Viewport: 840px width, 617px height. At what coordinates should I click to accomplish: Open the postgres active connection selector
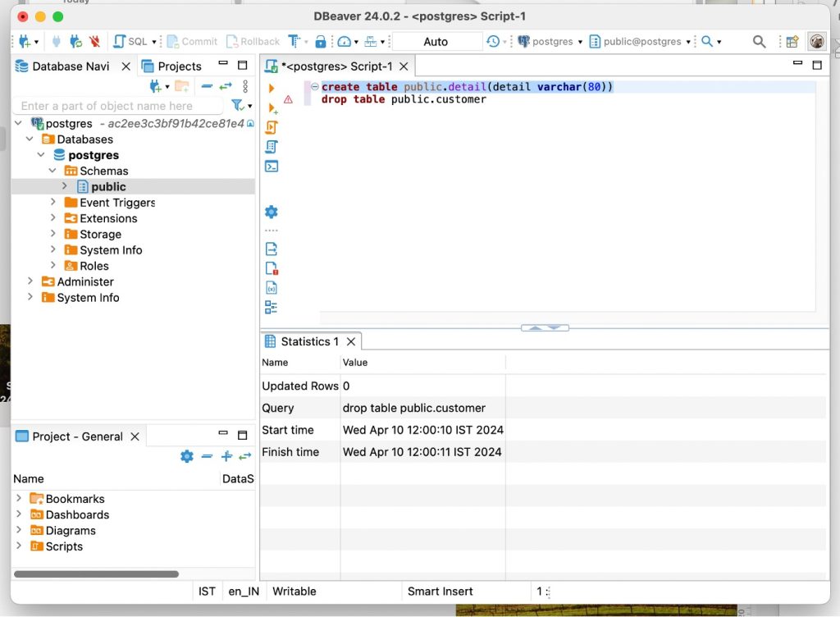550,41
